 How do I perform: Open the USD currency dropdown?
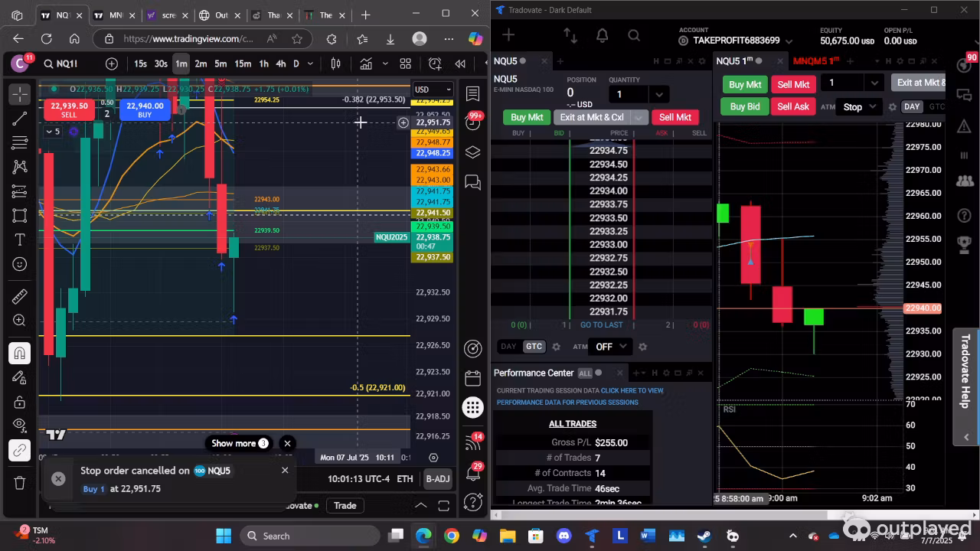pyautogui.click(x=433, y=90)
